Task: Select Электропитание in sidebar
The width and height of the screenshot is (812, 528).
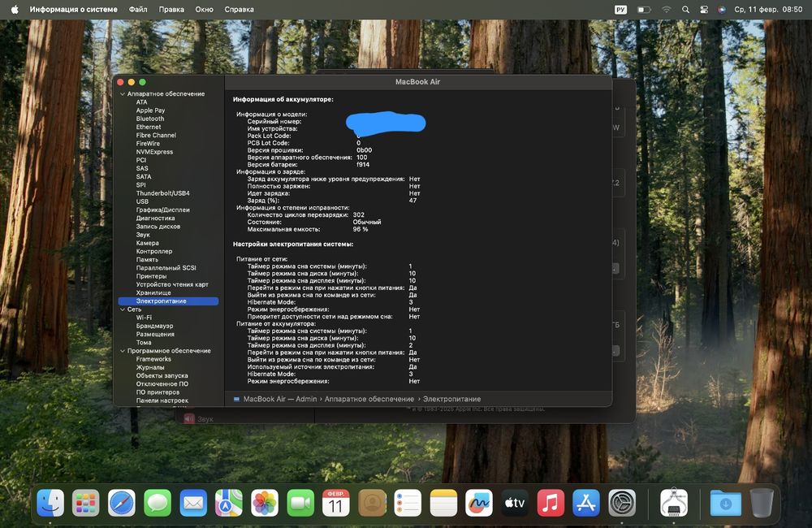Action: pos(168,301)
